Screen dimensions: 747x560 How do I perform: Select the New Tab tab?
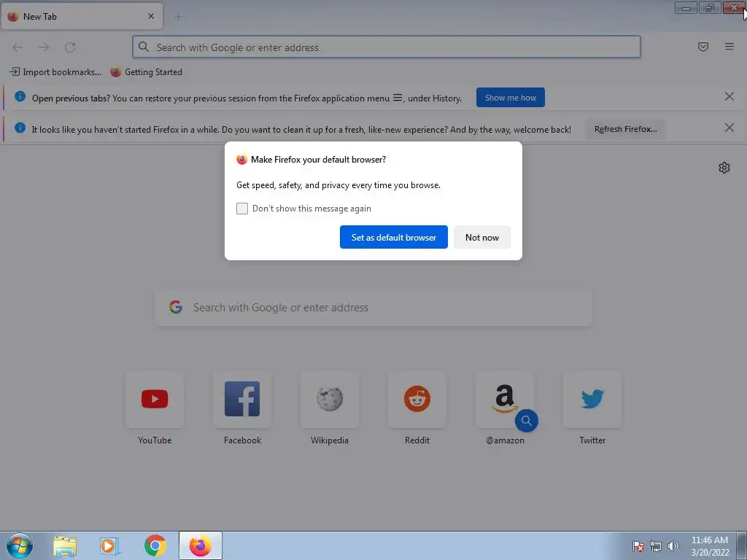click(x=82, y=17)
